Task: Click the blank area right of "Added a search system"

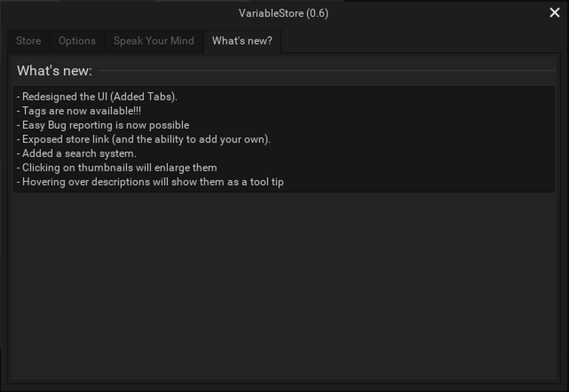Action: click(x=344, y=153)
